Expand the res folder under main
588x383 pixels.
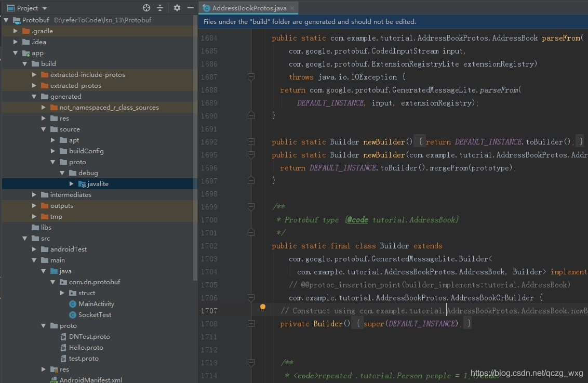coord(44,369)
